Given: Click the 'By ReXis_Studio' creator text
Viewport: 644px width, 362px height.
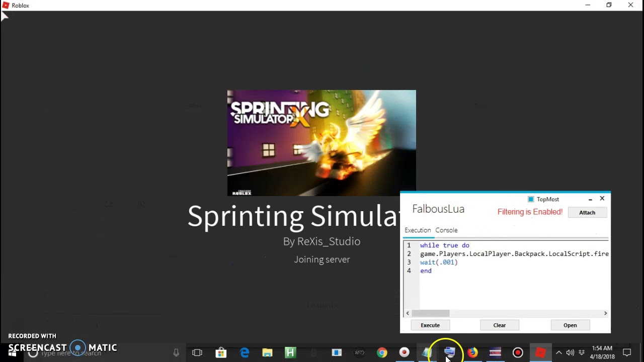Looking at the screenshot, I should (x=321, y=241).
